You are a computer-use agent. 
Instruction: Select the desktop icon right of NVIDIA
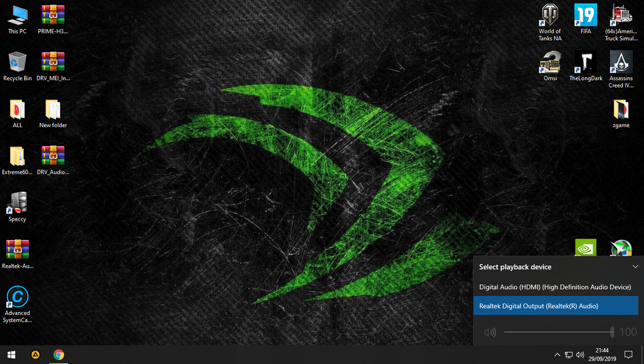621,247
